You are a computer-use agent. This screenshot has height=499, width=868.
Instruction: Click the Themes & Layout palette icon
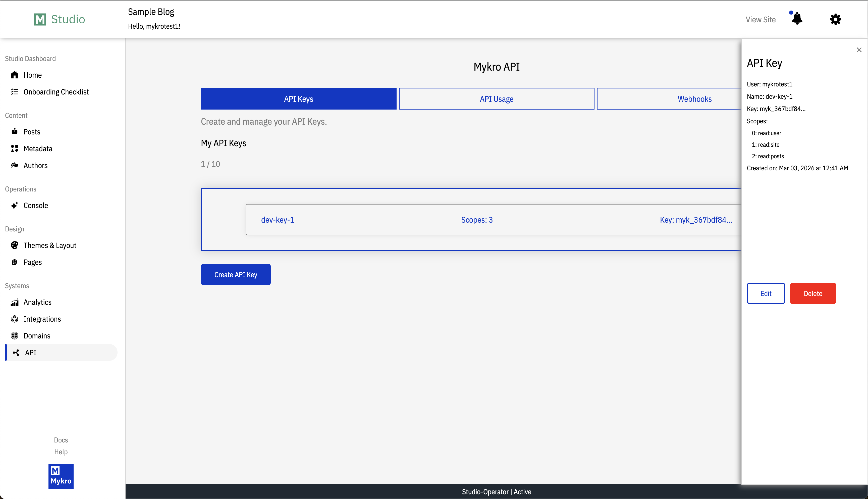point(14,245)
